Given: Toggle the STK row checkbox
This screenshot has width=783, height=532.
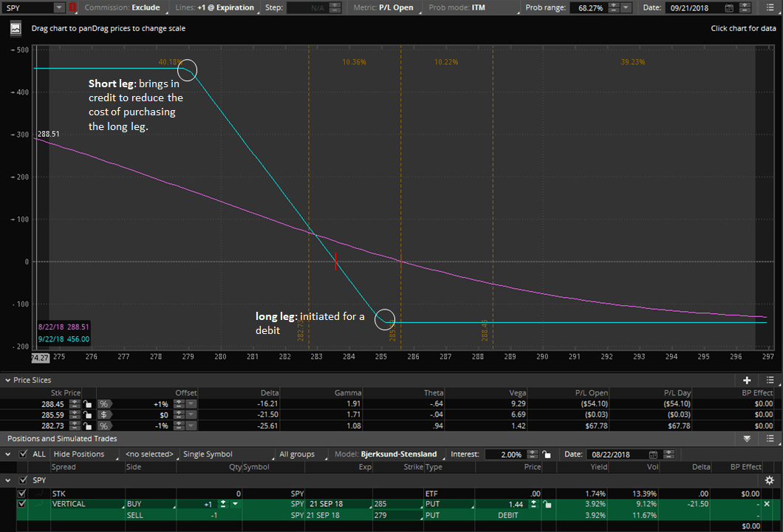Looking at the screenshot, I should 21,493.
